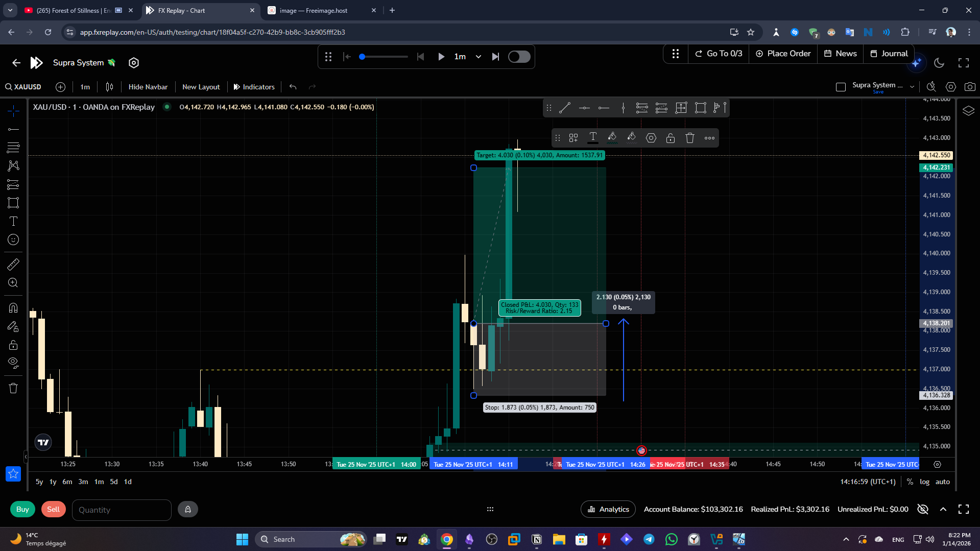
Task: Open XAUUSD symbol search
Action: (x=23, y=87)
